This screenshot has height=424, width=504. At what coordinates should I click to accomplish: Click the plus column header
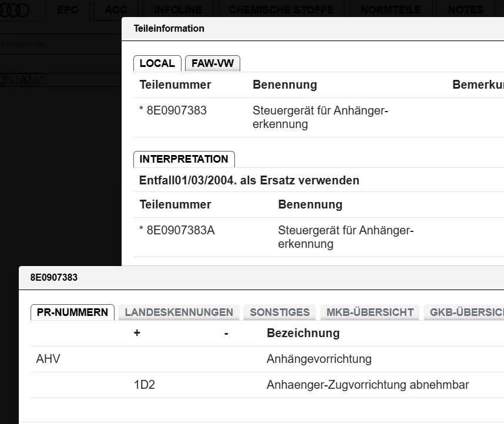point(137,333)
